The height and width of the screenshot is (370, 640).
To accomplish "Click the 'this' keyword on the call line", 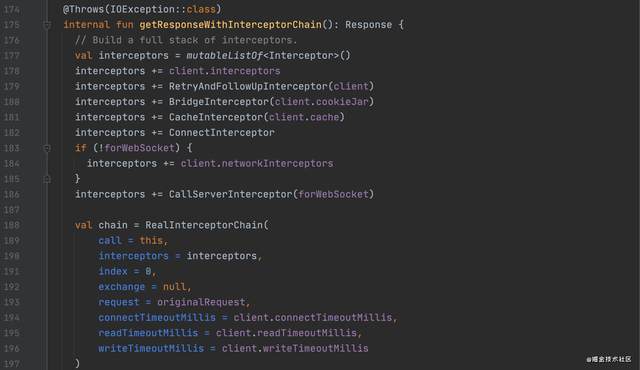I will pos(151,241).
